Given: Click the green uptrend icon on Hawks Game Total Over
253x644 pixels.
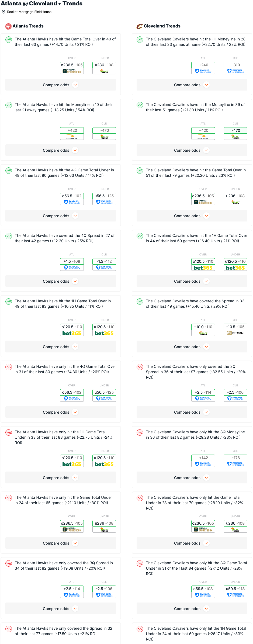Looking at the screenshot, I should coord(9,40).
